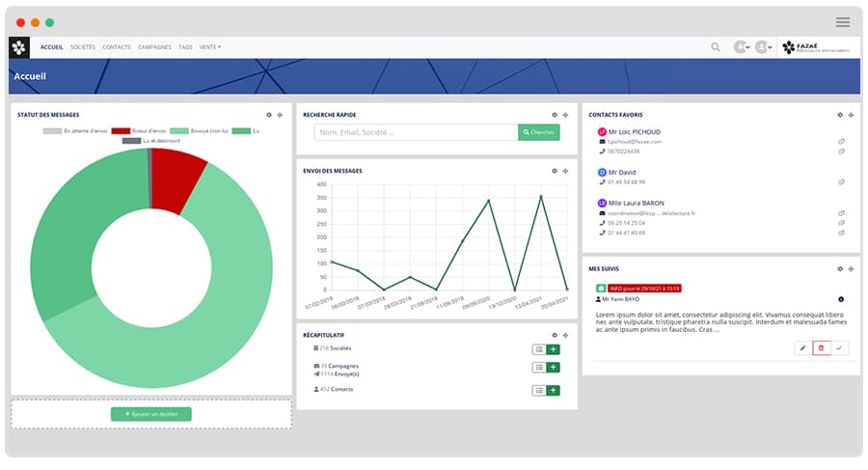
Task: Expand the VENTE dropdown menu
Action: (210, 47)
